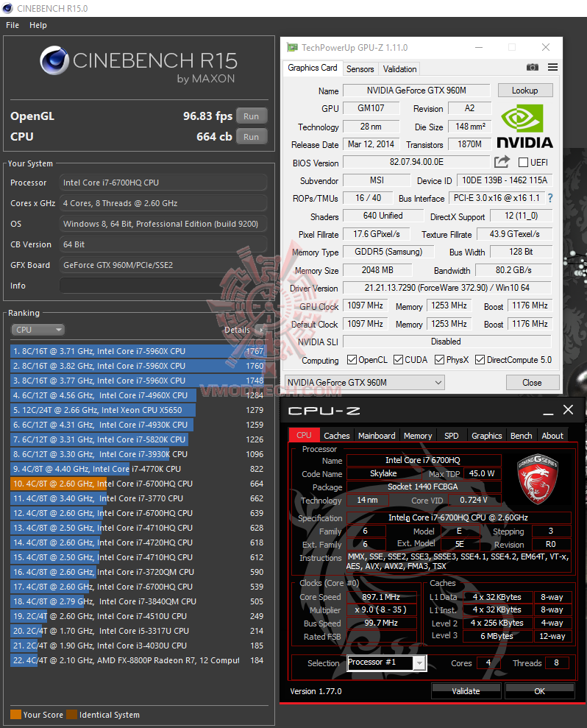Switch to the Caches tab in CPU-Z
587x728 pixels.
tap(336, 436)
